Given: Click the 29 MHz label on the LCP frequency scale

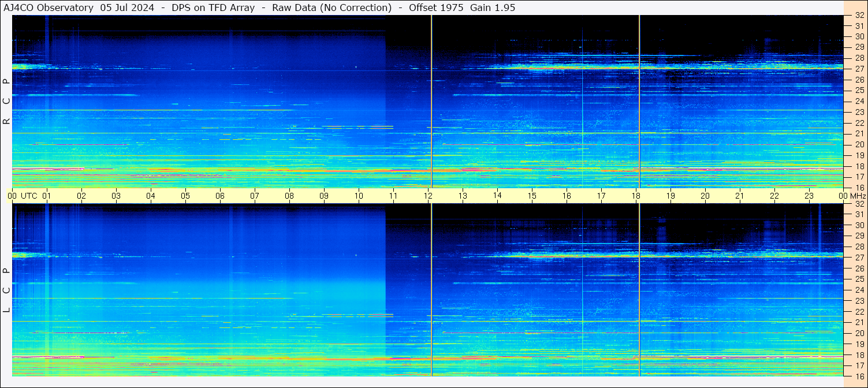Looking at the screenshot, I should pyautogui.click(x=859, y=236).
